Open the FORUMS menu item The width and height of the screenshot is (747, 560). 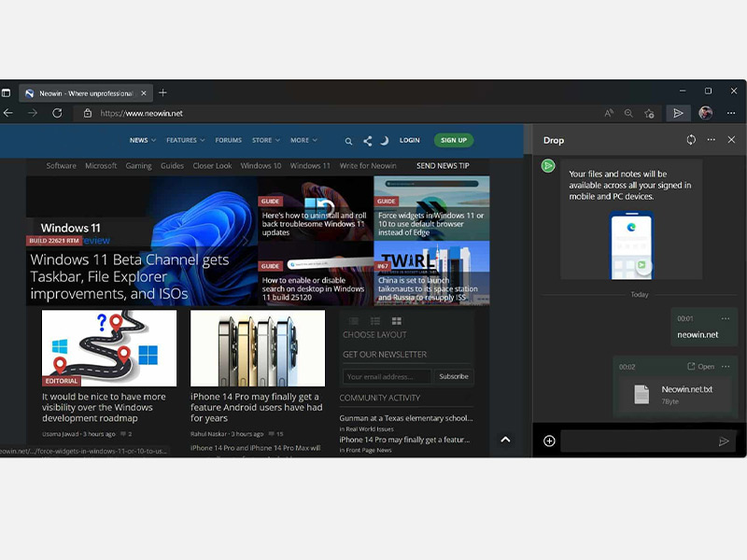point(228,141)
